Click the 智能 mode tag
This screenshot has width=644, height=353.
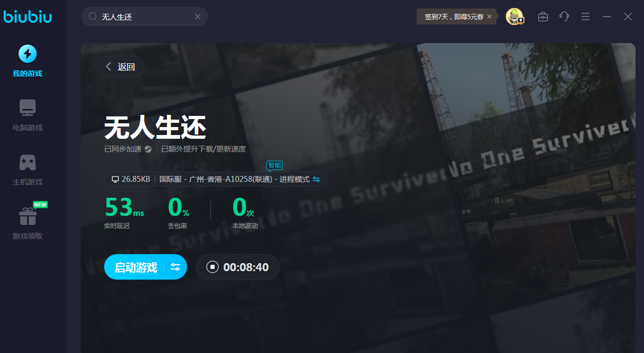coord(274,165)
